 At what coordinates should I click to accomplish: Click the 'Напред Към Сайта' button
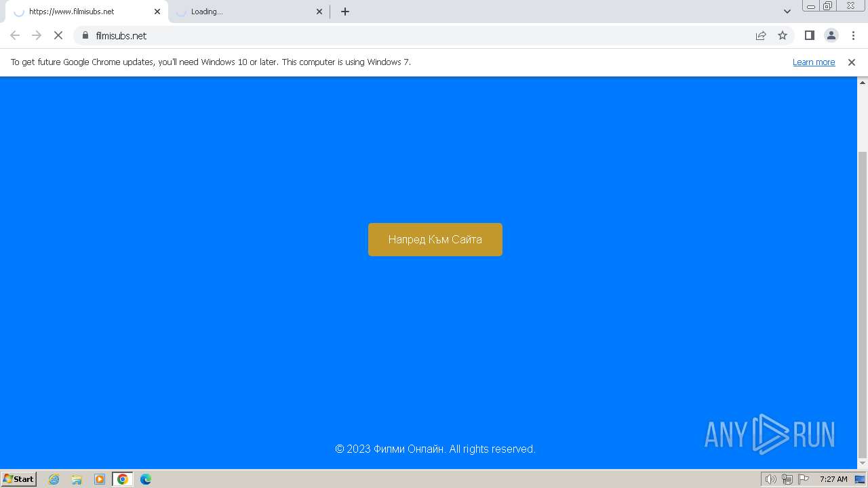tap(435, 239)
